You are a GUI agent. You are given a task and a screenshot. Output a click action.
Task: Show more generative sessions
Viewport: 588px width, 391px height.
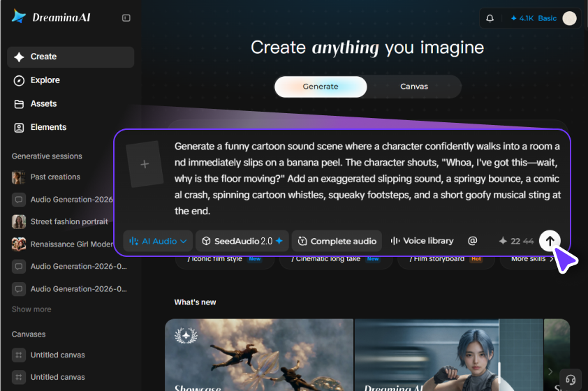[x=31, y=309]
